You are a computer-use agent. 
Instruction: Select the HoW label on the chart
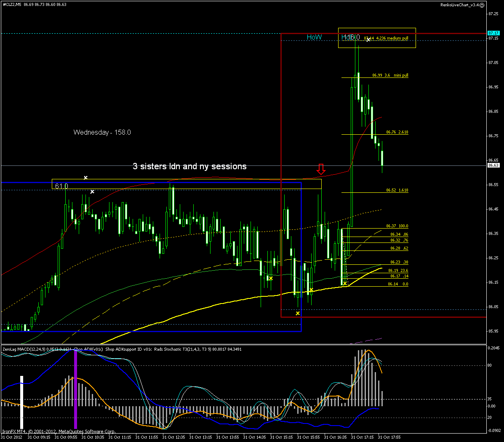pyautogui.click(x=314, y=37)
